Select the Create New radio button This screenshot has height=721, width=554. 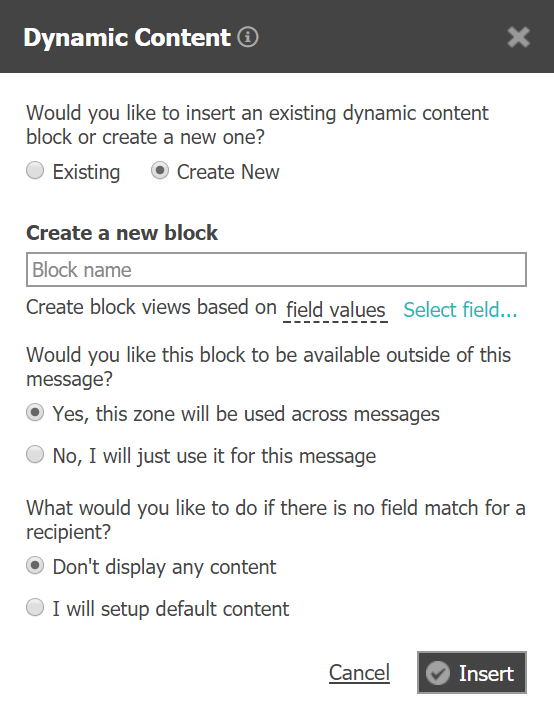160,171
